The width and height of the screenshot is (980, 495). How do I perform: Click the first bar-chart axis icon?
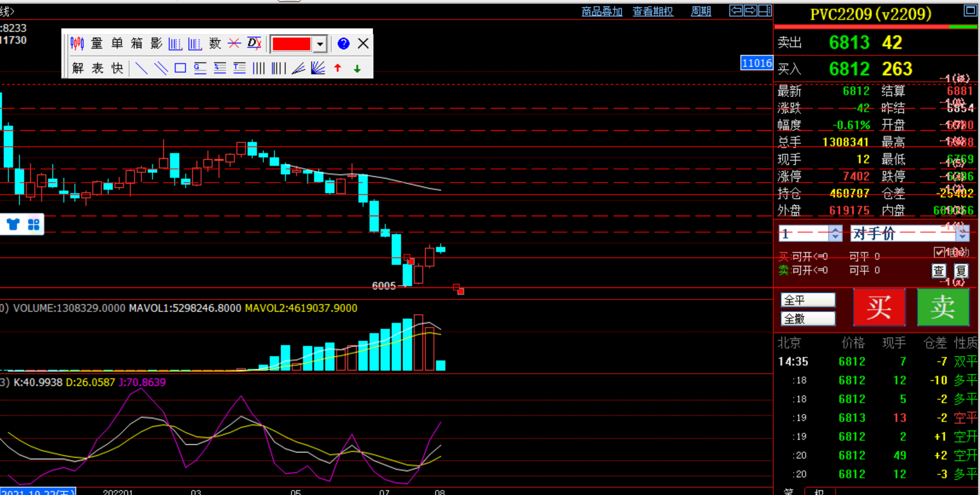[x=176, y=43]
